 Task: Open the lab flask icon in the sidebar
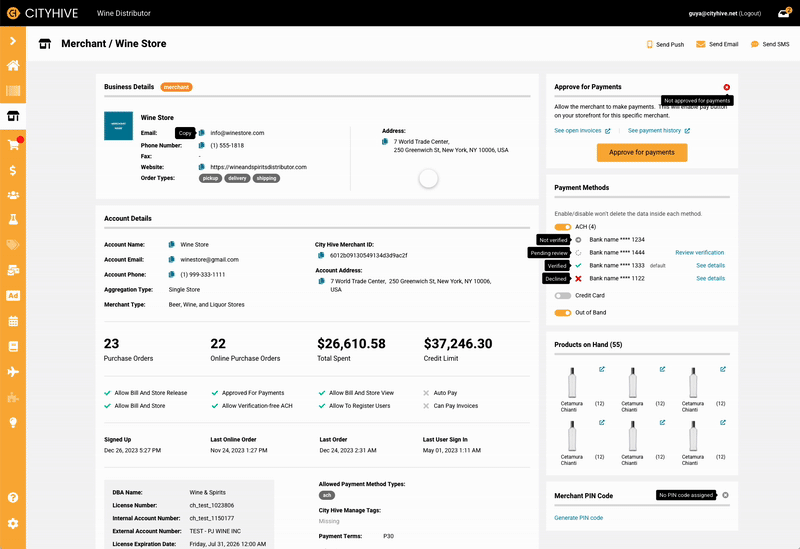(x=13, y=218)
